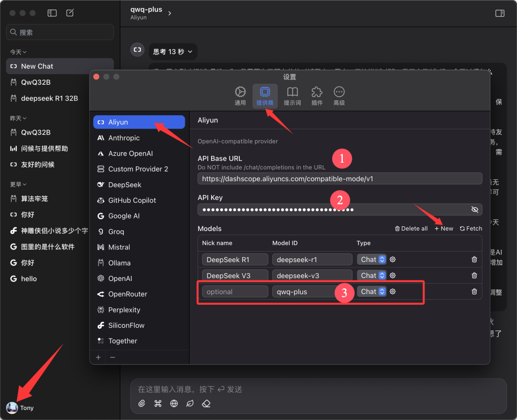Viewport: 517px width, 420px height.
Task: Open Type dropdown for qwq-plus model
Action: click(x=371, y=291)
